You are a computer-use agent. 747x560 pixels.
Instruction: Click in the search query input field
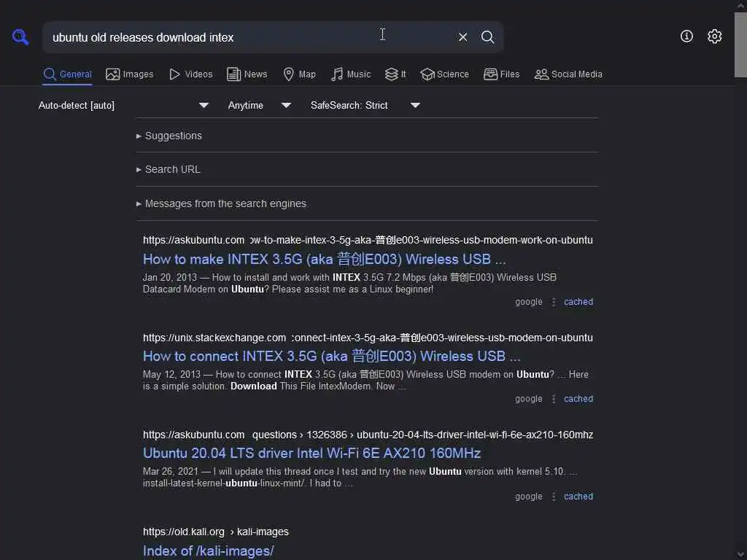pos(248,37)
